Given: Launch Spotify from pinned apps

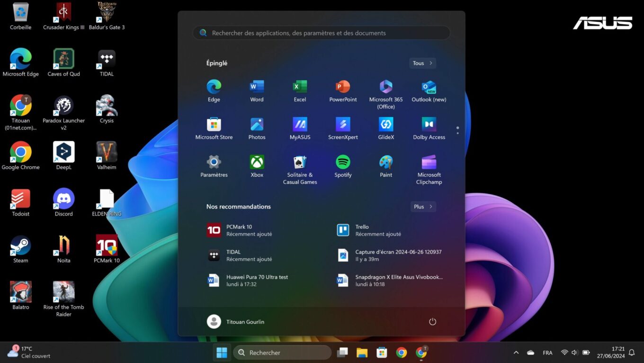Looking at the screenshot, I should point(343,166).
